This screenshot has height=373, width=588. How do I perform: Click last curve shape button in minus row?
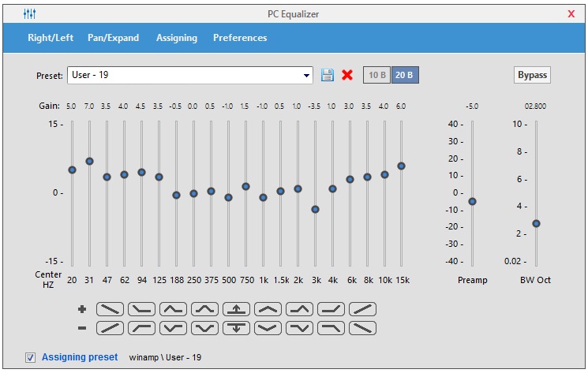pyautogui.click(x=363, y=327)
